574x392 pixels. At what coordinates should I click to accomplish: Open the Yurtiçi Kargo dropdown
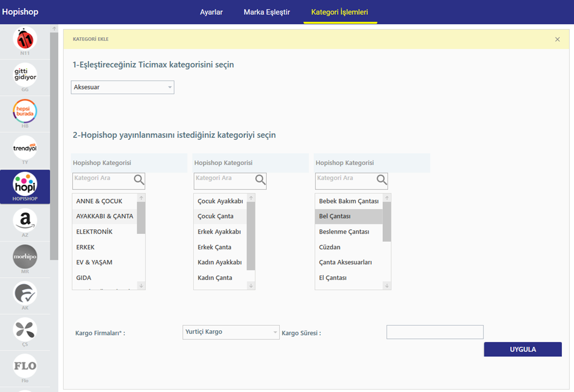click(x=231, y=332)
